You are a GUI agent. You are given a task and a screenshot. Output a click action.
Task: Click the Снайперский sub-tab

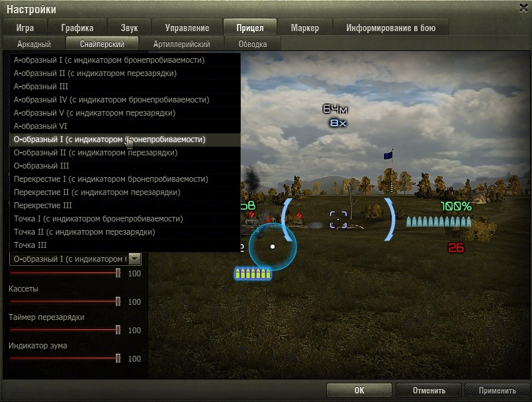pos(102,44)
